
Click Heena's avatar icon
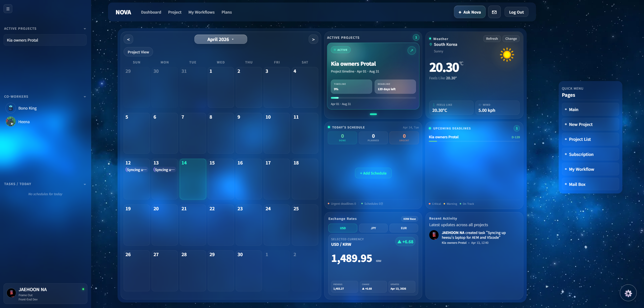coord(11,122)
